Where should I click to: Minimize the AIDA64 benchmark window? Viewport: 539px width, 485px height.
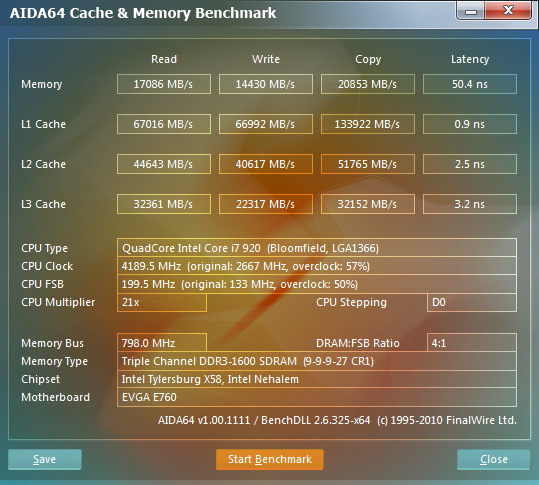point(471,11)
